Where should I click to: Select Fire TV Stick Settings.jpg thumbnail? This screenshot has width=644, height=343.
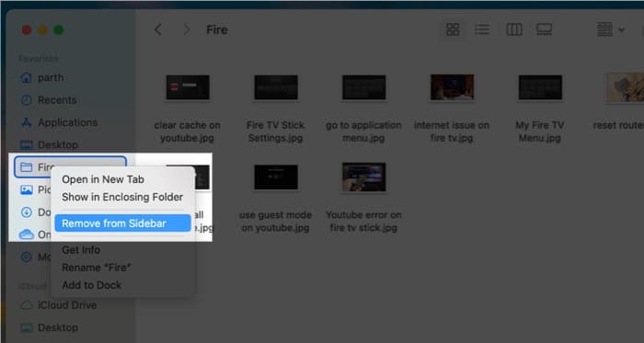[276, 87]
